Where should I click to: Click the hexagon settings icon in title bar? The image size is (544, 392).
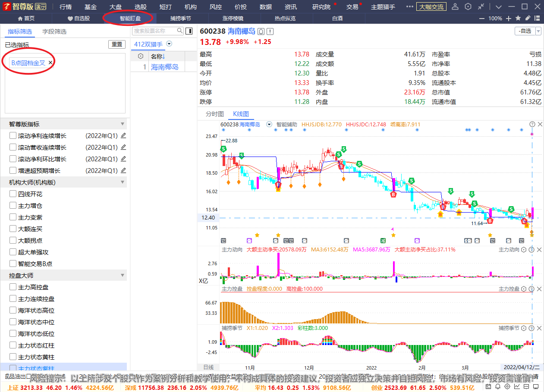coord(469,7)
